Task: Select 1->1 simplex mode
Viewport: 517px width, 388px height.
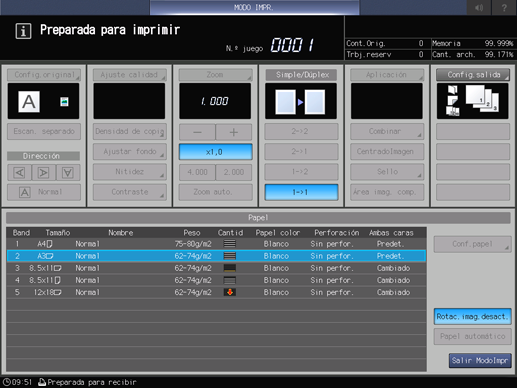Action: 301,192
